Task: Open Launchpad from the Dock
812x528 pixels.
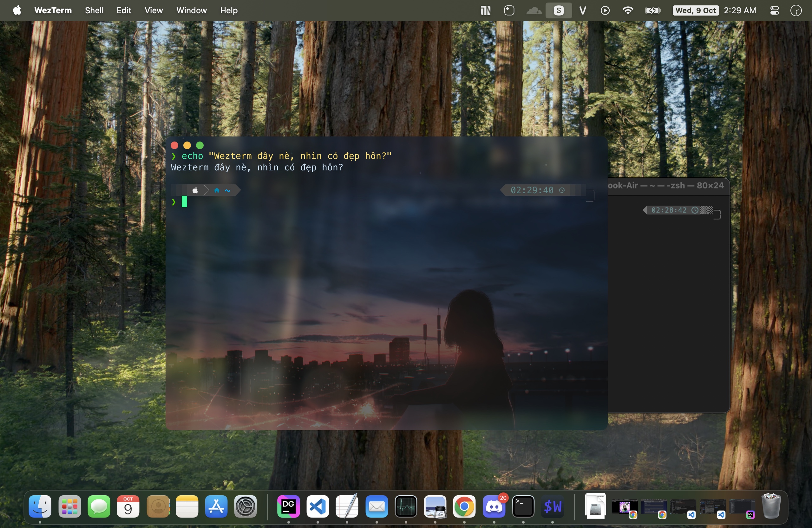Action: point(69,506)
